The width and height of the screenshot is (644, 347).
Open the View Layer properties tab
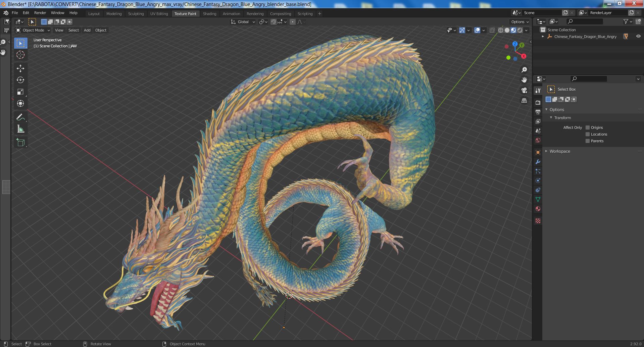tap(538, 121)
